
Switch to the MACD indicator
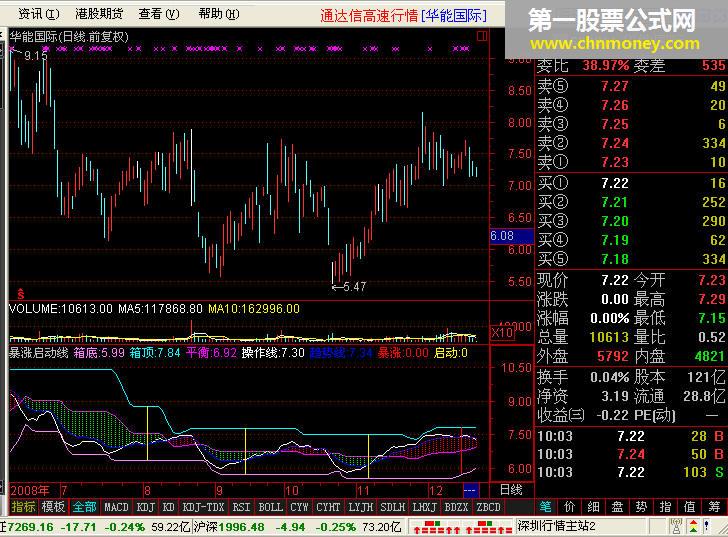coord(116,507)
